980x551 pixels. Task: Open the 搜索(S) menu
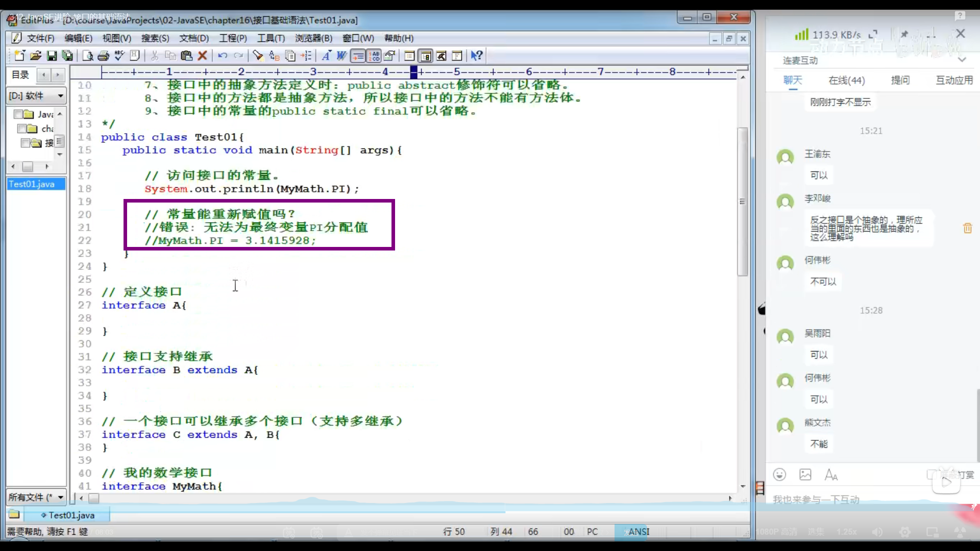(x=155, y=38)
